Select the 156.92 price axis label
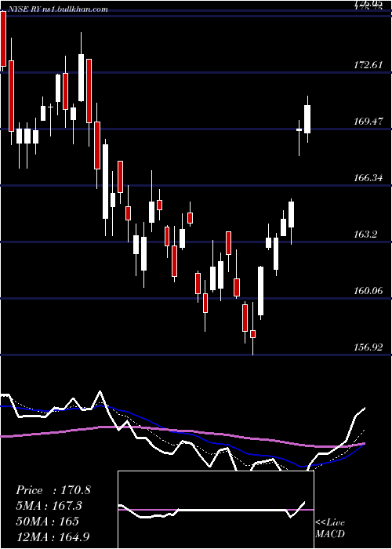This screenshot has width=392, height=549. tap(368, 347)
